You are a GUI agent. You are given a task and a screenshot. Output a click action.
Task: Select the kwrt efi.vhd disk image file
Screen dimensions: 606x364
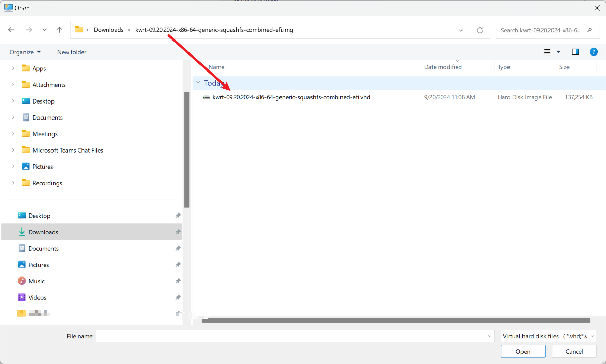pyautogui.click(x=291, y=97)
